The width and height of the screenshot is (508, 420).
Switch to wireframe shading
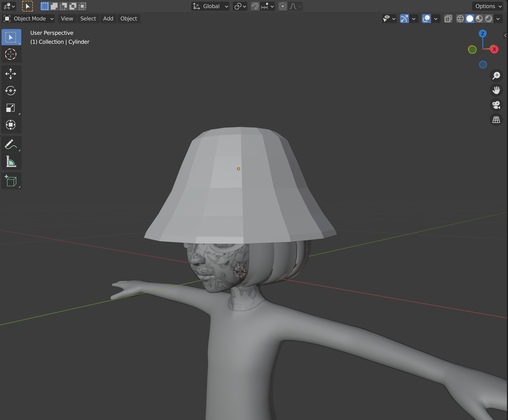click(460, 19)
